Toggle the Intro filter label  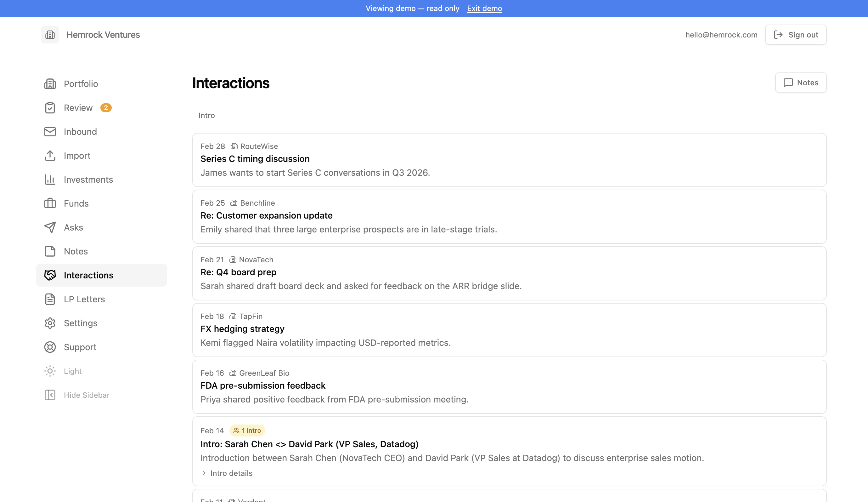[207, 116]
